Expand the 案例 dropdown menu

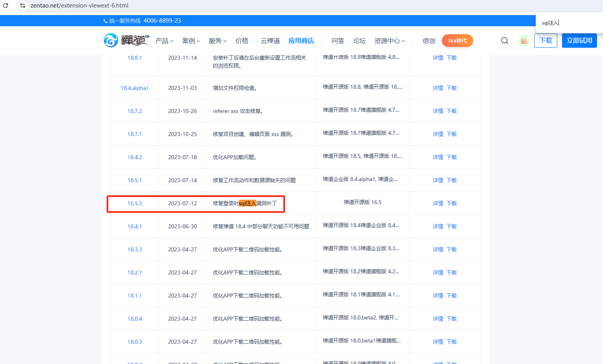[191, 41]
